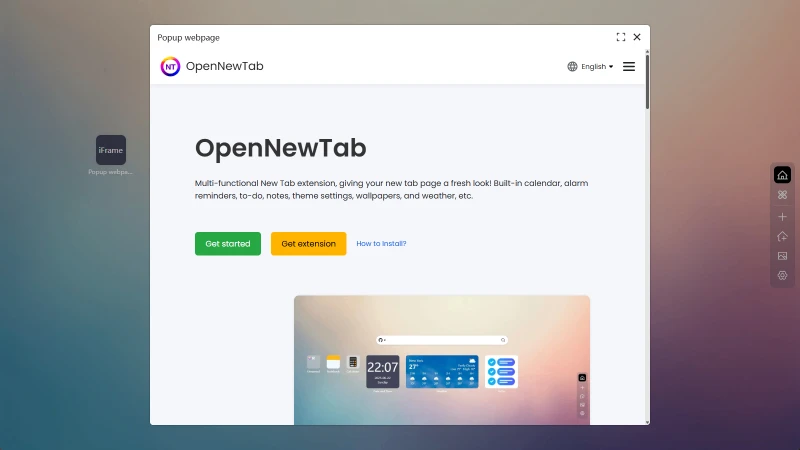Click the Multi-functional New Tab description text
Image resolution: width=800 pixels, height=450 pixels.
click(x=391, y=189)
